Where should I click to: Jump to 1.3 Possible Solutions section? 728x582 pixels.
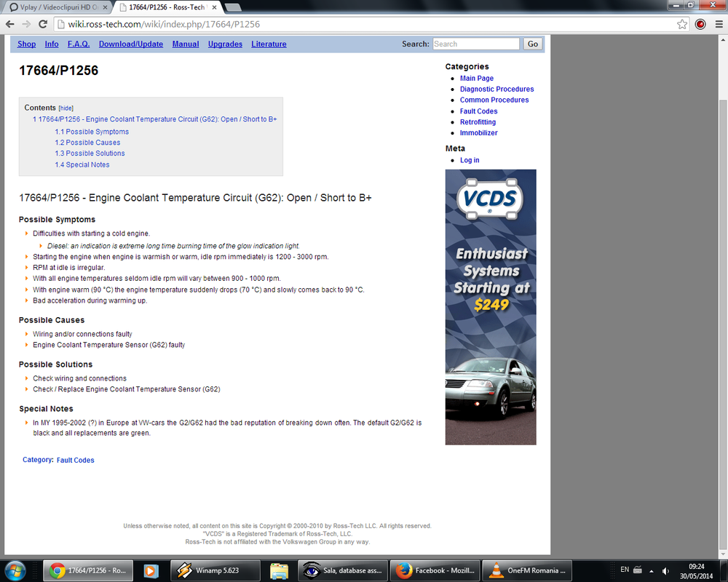tap(90, 154)
